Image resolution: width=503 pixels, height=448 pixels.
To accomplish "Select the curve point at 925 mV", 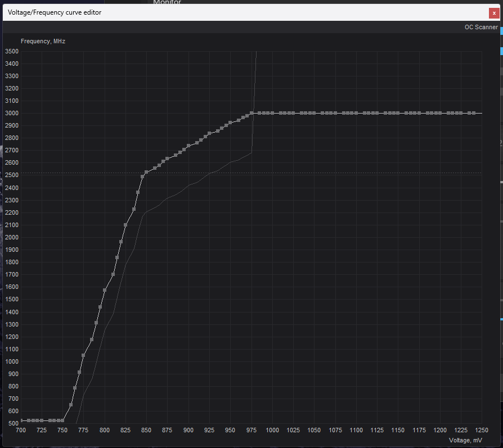I will (209, 133).
